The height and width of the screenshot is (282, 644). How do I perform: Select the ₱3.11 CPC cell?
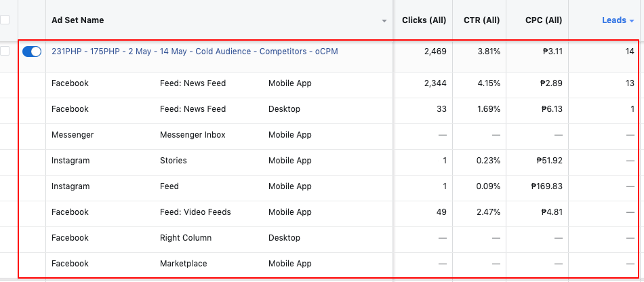click(x=552, y=52)
